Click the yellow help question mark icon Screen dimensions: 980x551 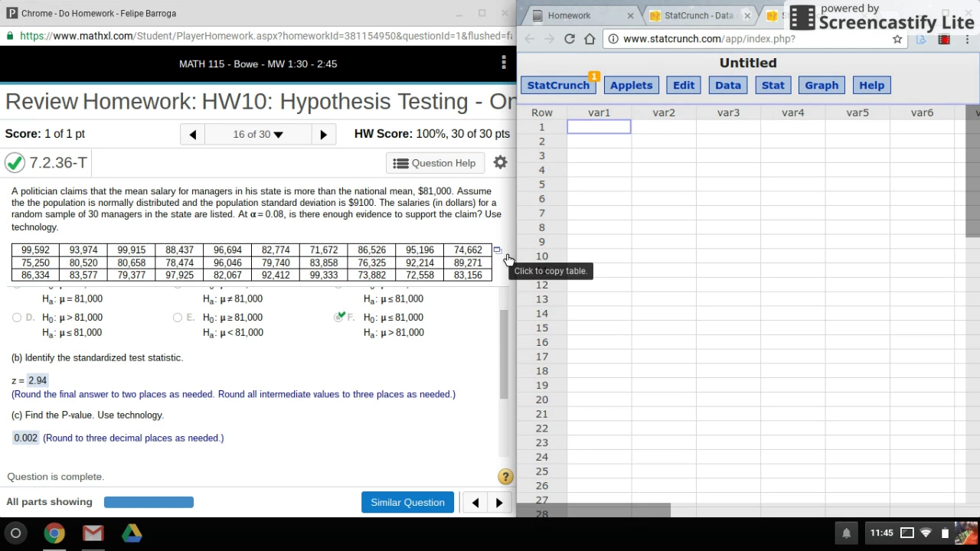pyautogui.click(x=505, y=477)
